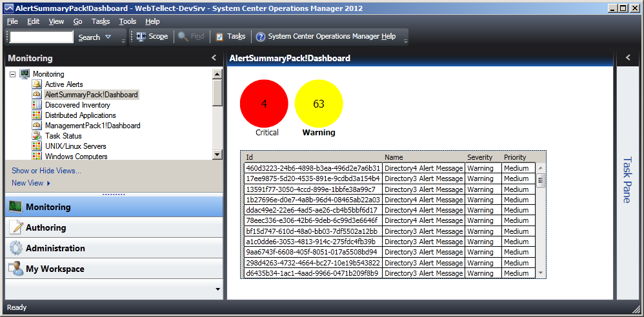This screenshot has height=317, width=644.
Task: Open the Search dropdown arrow
Action: coord(108,37)
